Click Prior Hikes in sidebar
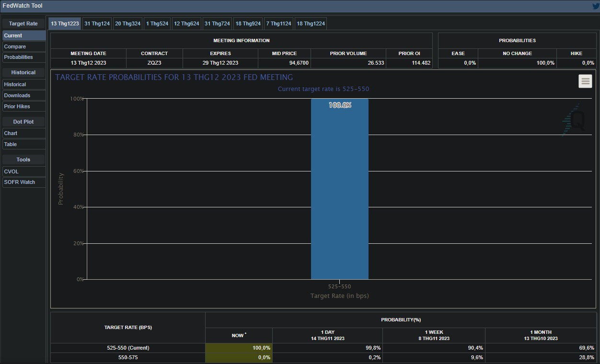Image resolution: width=600 pixels, height=364 pixels. point(24,106)
